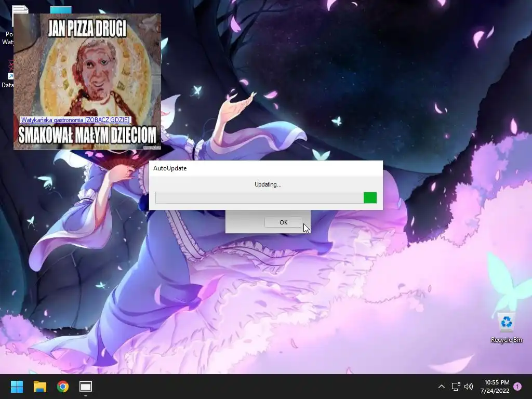Open File Explorer from the taskbar
The height and width of the screenshot is (399, 532).
[39, 387]
